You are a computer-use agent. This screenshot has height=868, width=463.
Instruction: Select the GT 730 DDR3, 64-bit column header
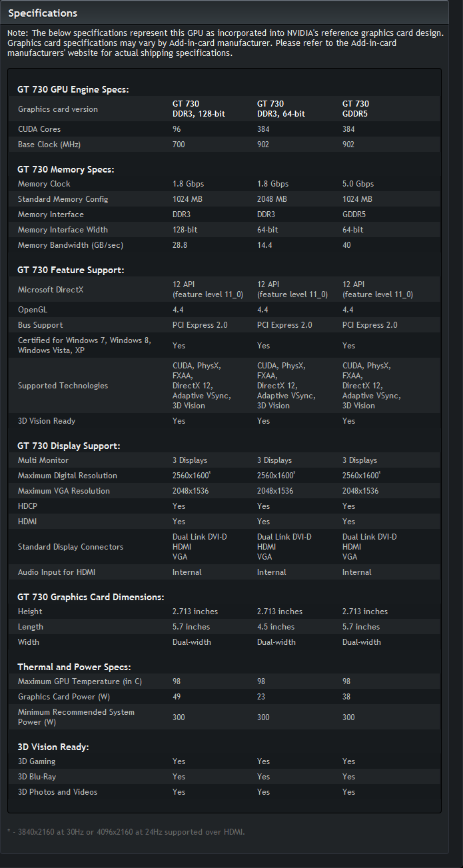pyautogui.click(x=280, y=109)
